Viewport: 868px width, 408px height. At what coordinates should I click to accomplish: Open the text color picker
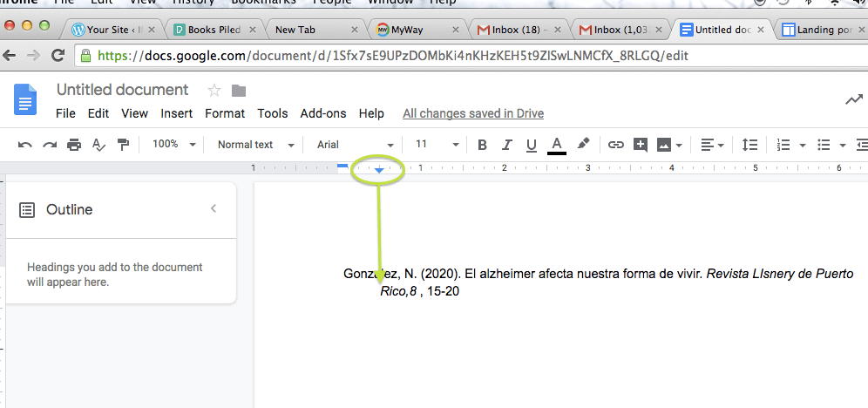pos(557,145)
